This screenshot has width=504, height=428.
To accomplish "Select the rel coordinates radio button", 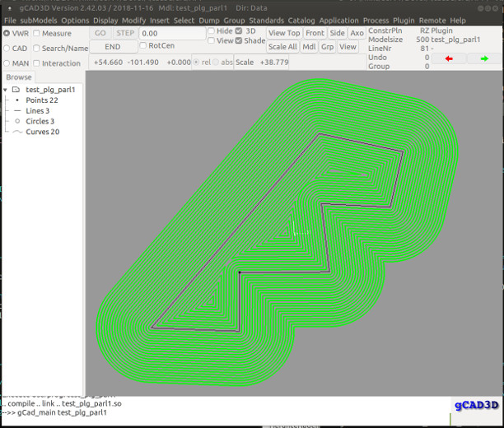I will 196,62.
